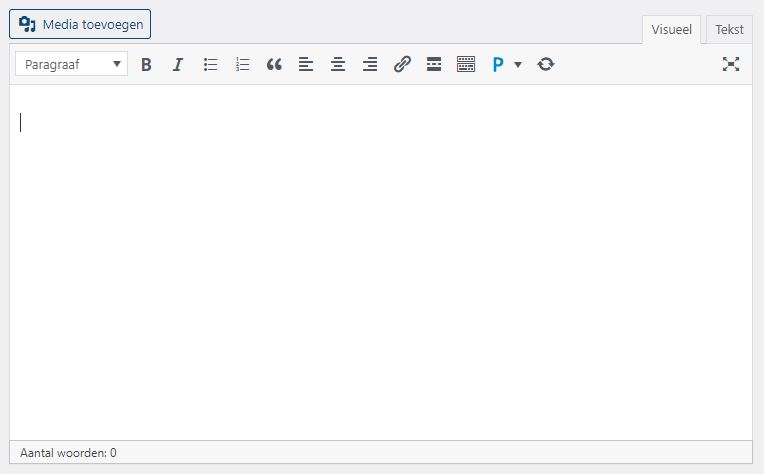The width and height of the screenshot is (764, 474).
Task: Toggle italic formatting
Action: click(x=178, y=64)
